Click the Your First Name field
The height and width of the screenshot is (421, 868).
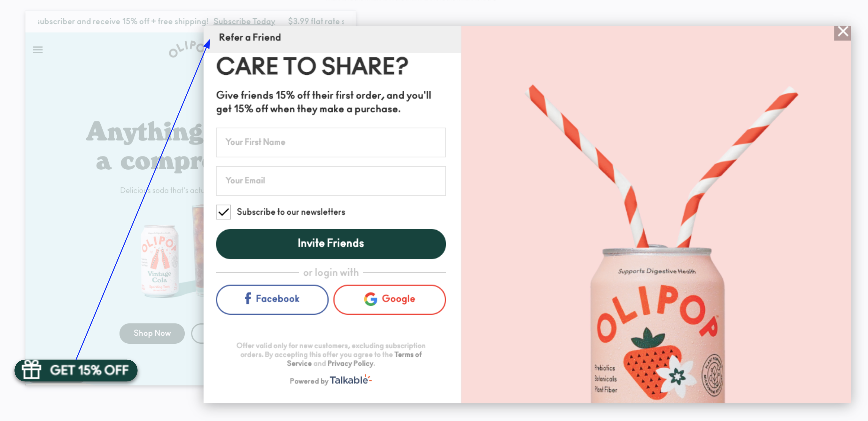pyautogui.click(x=330, y=142)
